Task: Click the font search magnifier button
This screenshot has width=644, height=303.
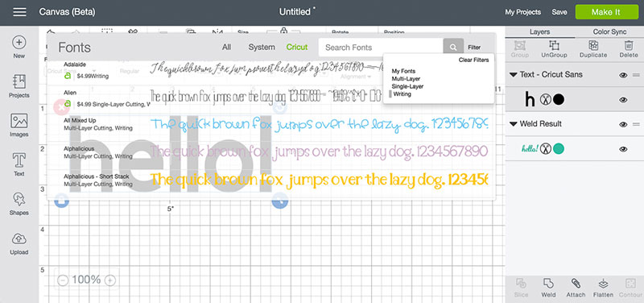Action: pos(453,48)
